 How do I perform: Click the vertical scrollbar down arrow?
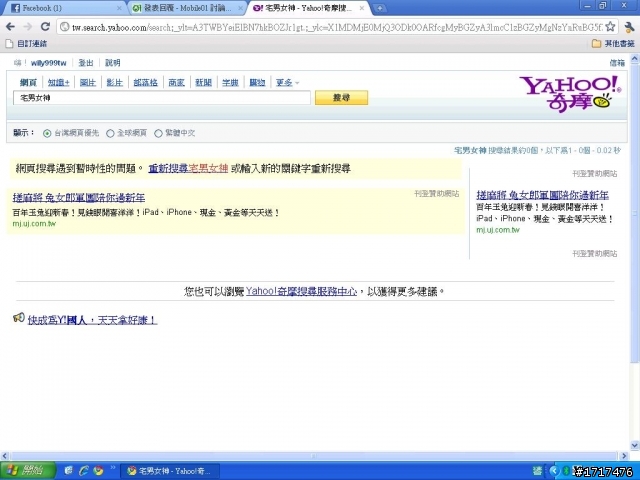coord(635,445)
